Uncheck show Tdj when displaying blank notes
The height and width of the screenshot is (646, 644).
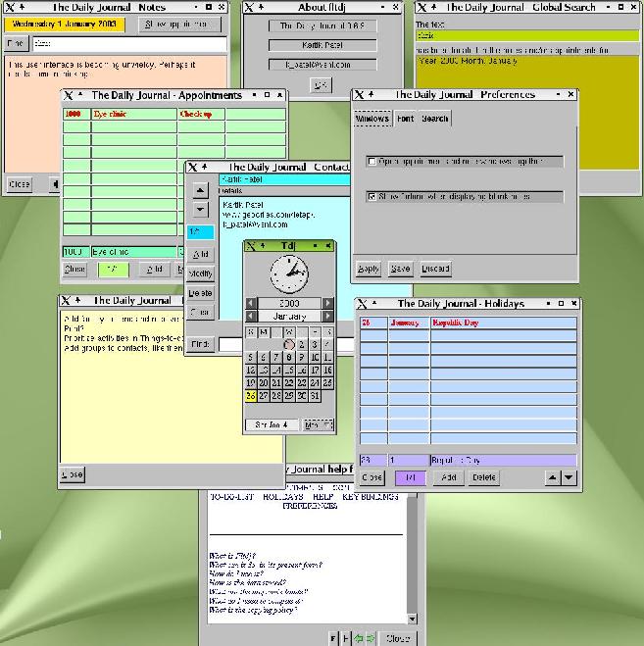[372, 196]
